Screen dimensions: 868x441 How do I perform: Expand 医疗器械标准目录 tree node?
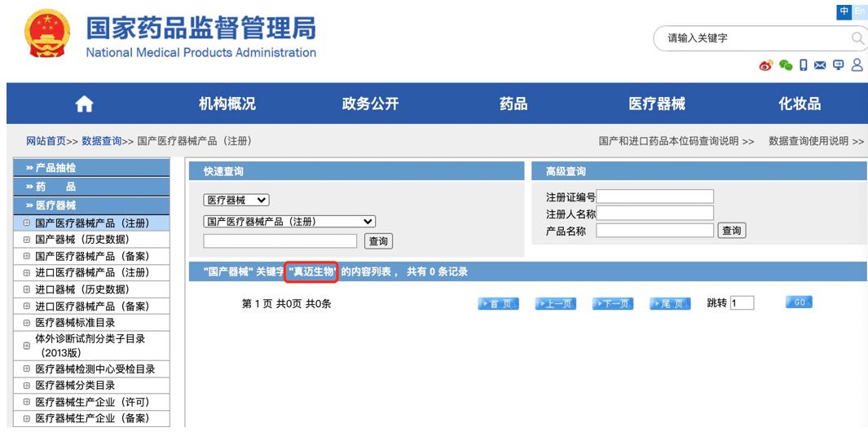(x=27, y=323)
